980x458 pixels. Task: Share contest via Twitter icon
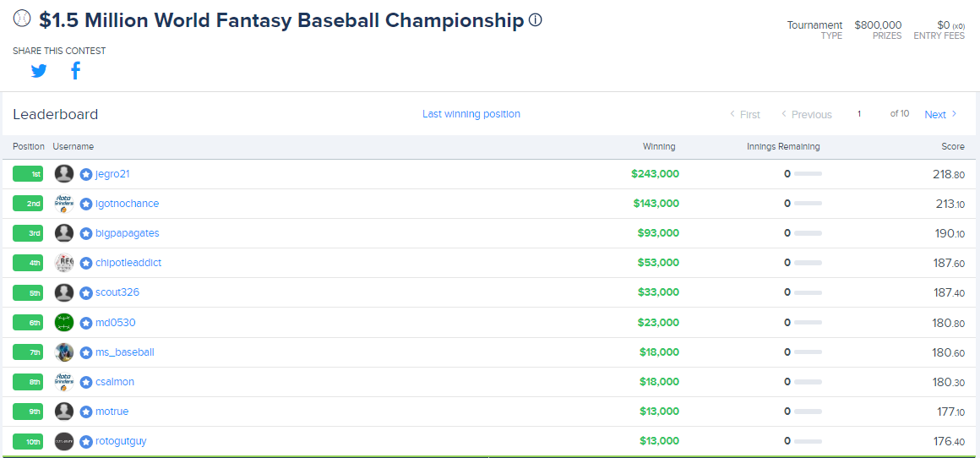tap(39, 71)
